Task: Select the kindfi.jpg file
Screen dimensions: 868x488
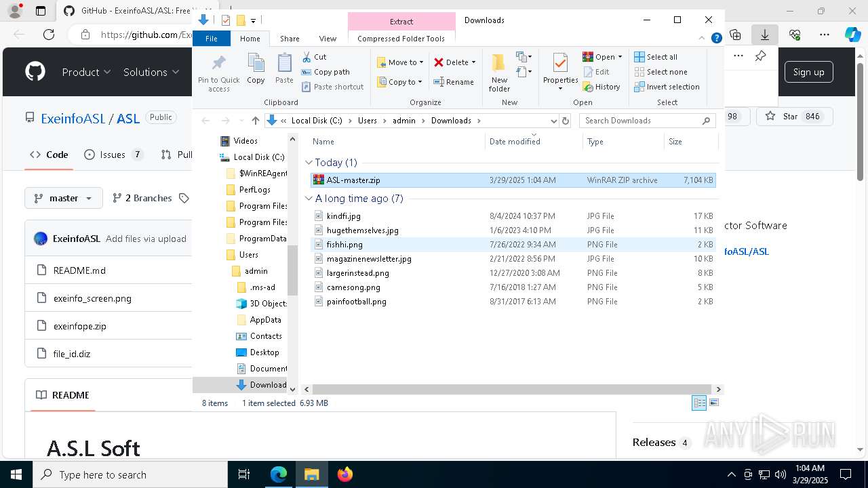Action: [x=513, y=216]
